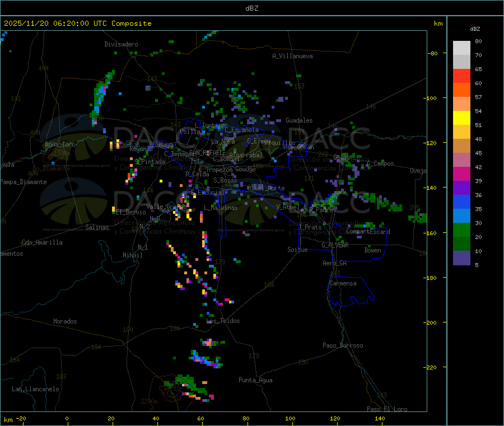Click the Paso_Burroso location label
Screen dimensions: 504x426
coord(343,345)
